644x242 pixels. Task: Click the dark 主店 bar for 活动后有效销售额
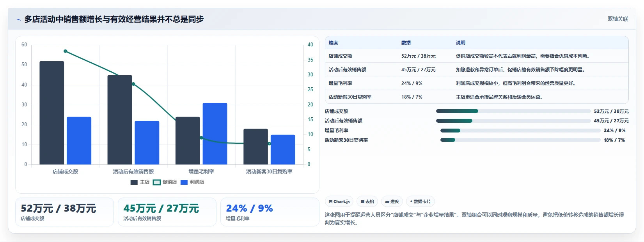pos(120,120)
